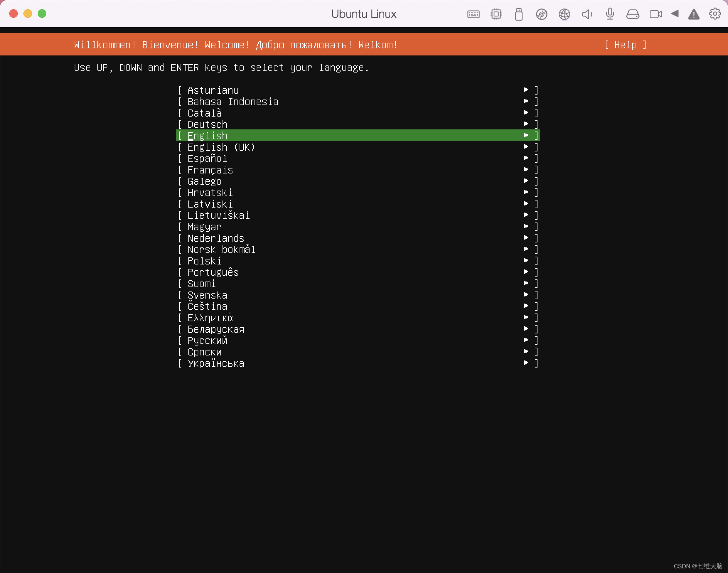Pick Polski in the language list

tap(358, 261)
